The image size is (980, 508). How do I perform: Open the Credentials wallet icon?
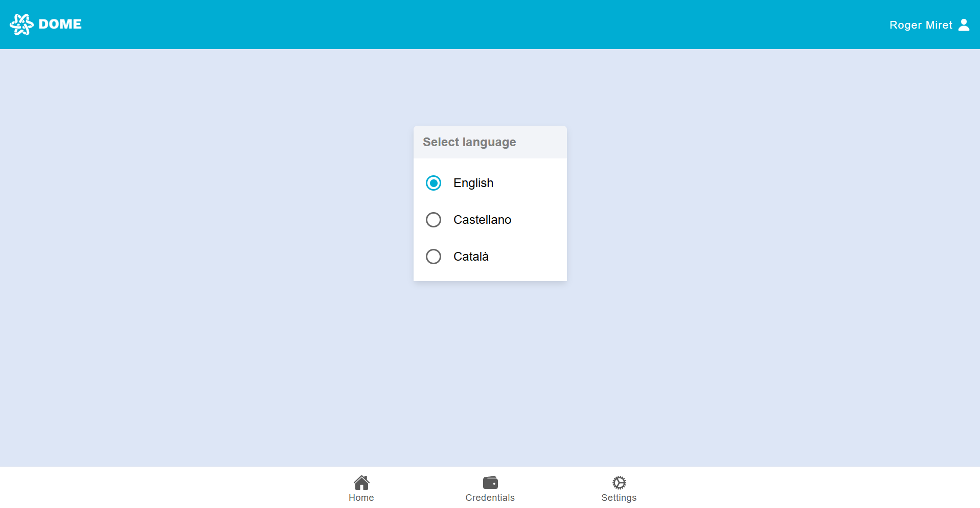click(490, 482)
